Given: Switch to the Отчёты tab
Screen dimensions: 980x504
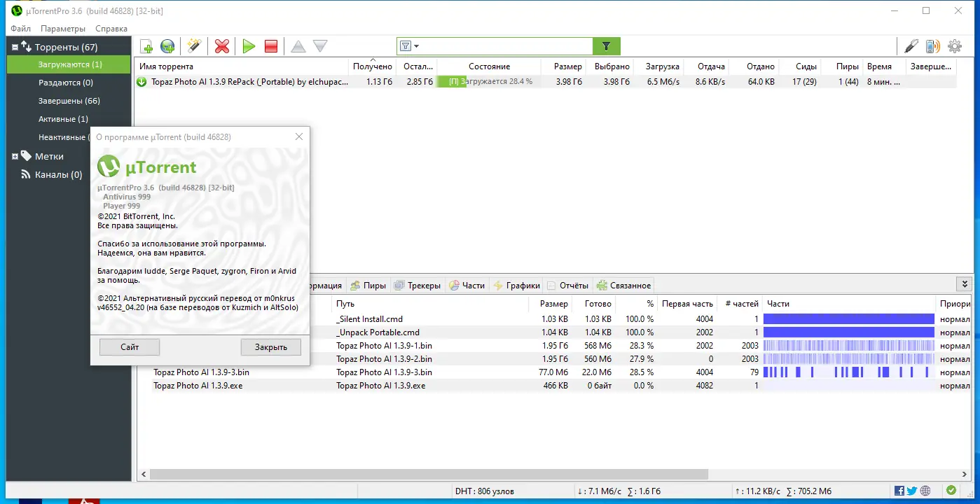Looking at the screenshot, I should tap(568, 285).
